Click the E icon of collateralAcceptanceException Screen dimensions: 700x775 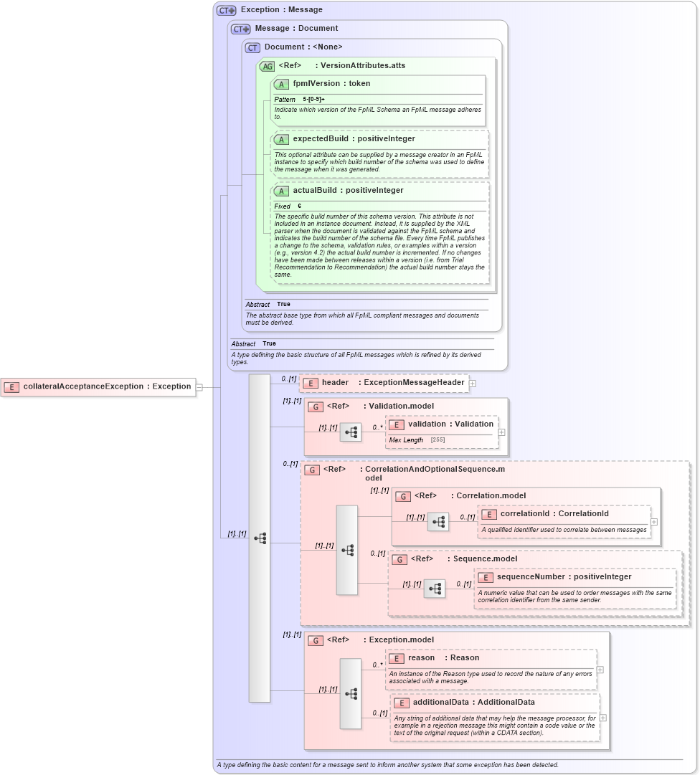tap(12, 387)
